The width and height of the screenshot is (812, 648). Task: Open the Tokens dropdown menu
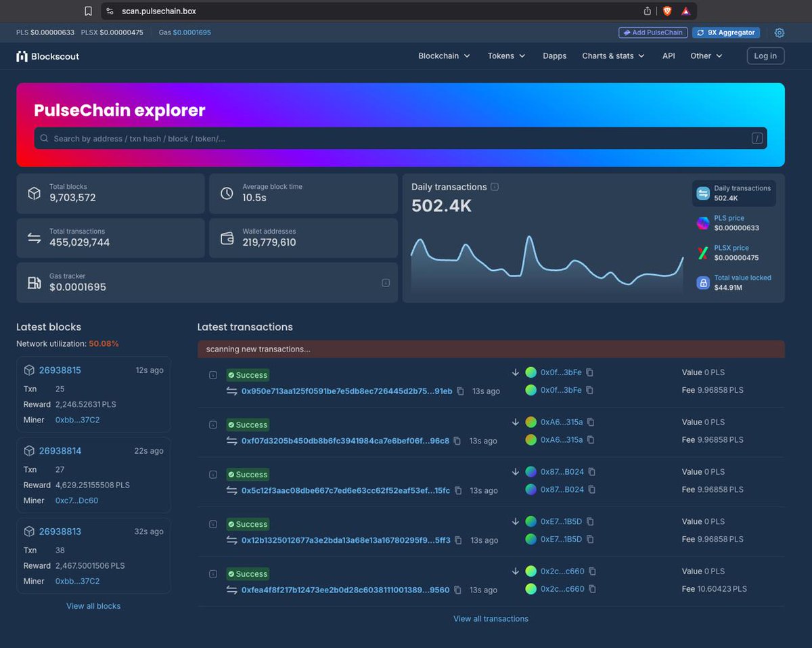click(x=506, y=56)
